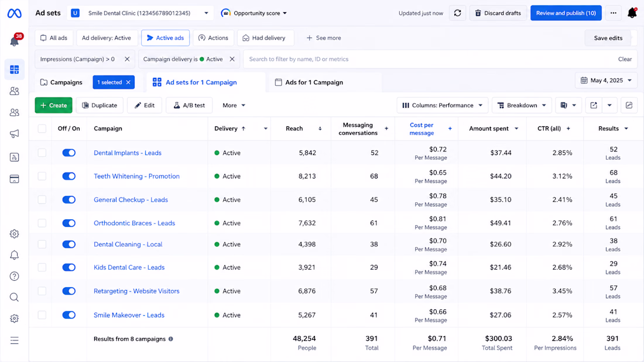Open the Breakdown dropdown
Viewport: 644px width, 362px height.
click(522, 105)
